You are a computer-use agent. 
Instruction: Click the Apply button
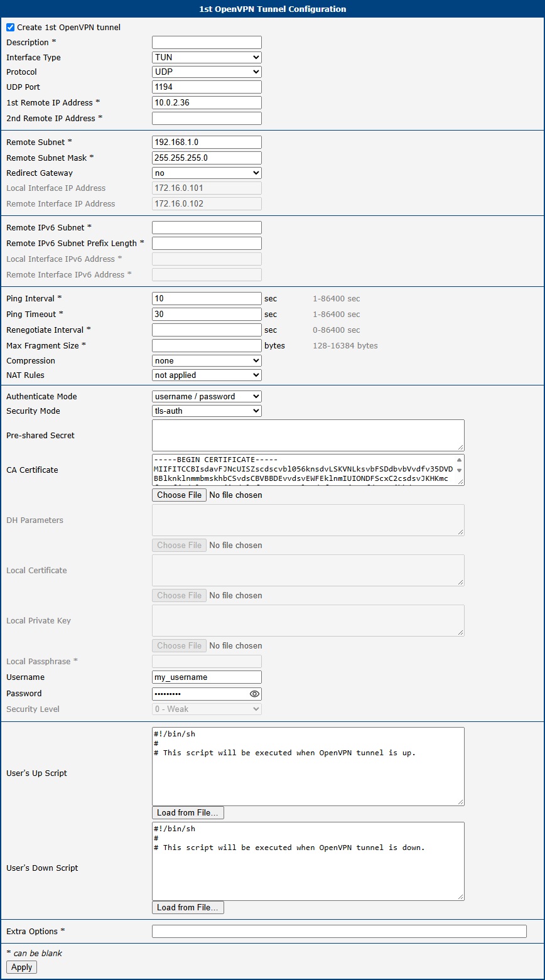(x=22, y=967)
